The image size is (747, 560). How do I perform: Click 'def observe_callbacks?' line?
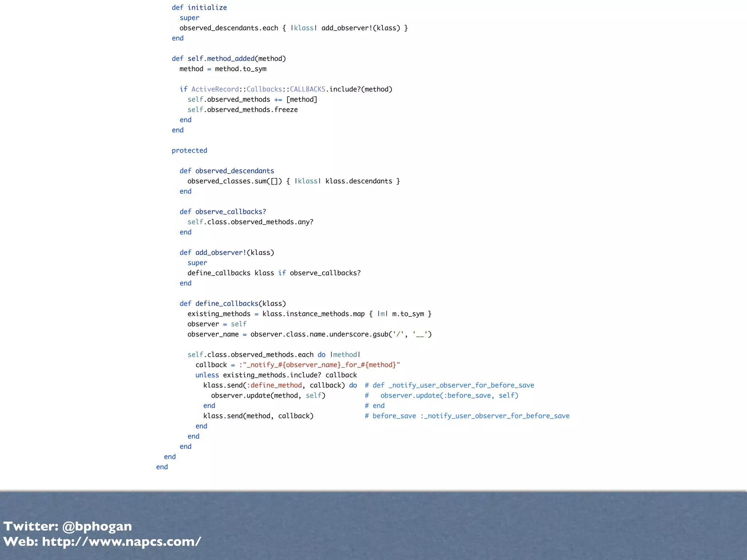click(223, 212)
